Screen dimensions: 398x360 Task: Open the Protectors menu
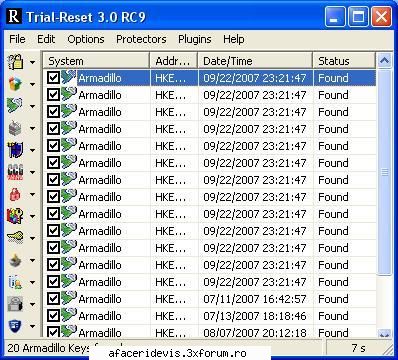(x=141, y=39)
